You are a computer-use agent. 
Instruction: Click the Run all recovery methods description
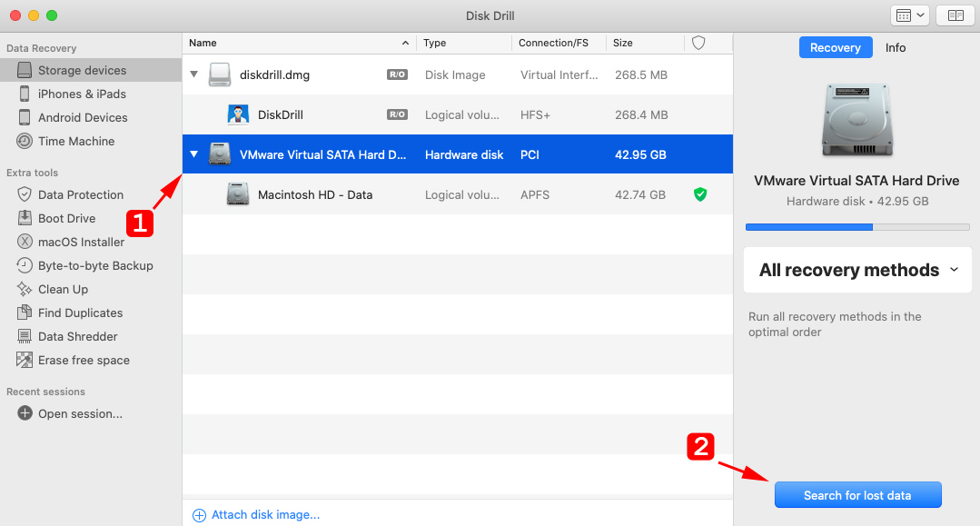[835, 324]
